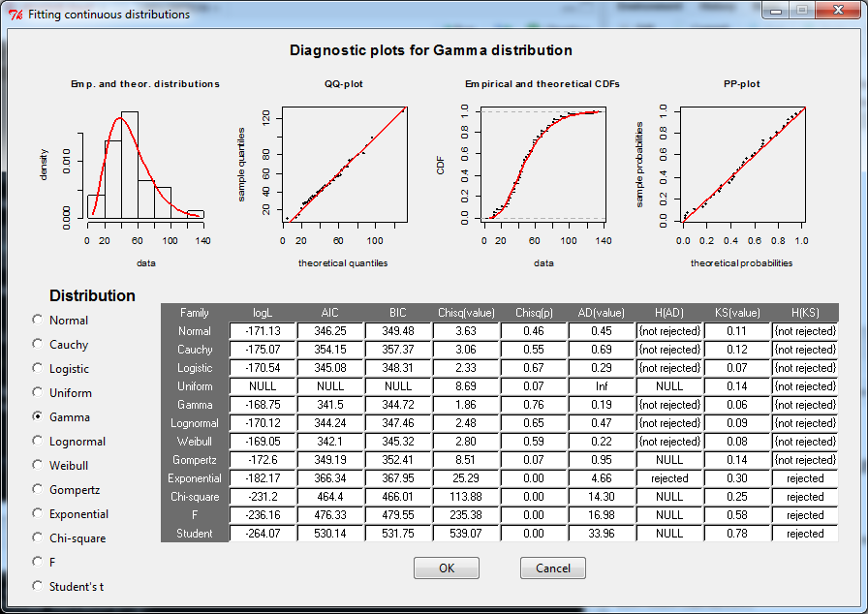
Task: Select the Normal distribution
Action: (x=37, y=320)
